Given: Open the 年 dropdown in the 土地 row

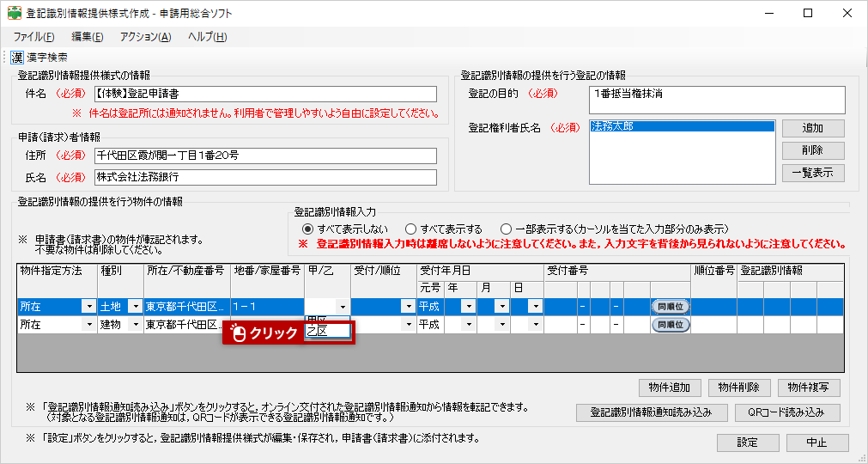Looking at the screenshot, I should coord(469,307).
